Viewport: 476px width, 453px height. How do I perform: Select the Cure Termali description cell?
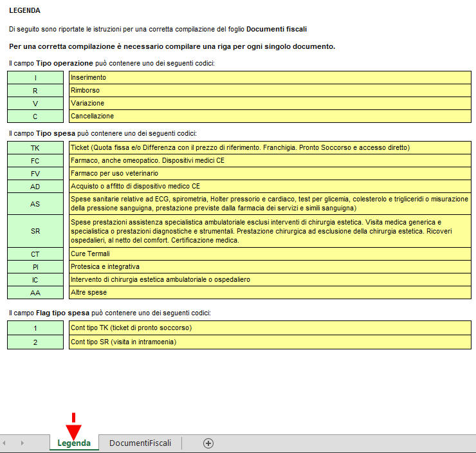(270, 254)
